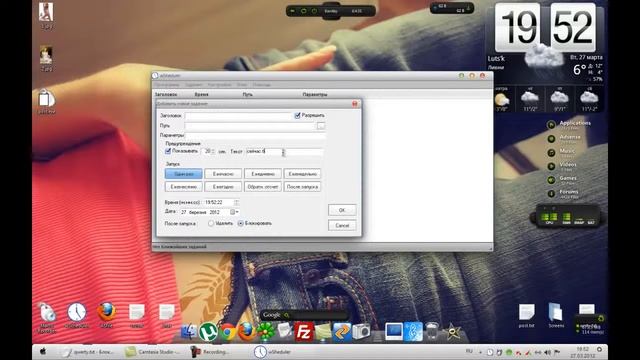640x360 pixels.
Task: Click the warning seconds spinner arrows
Action: pos(213,151)
